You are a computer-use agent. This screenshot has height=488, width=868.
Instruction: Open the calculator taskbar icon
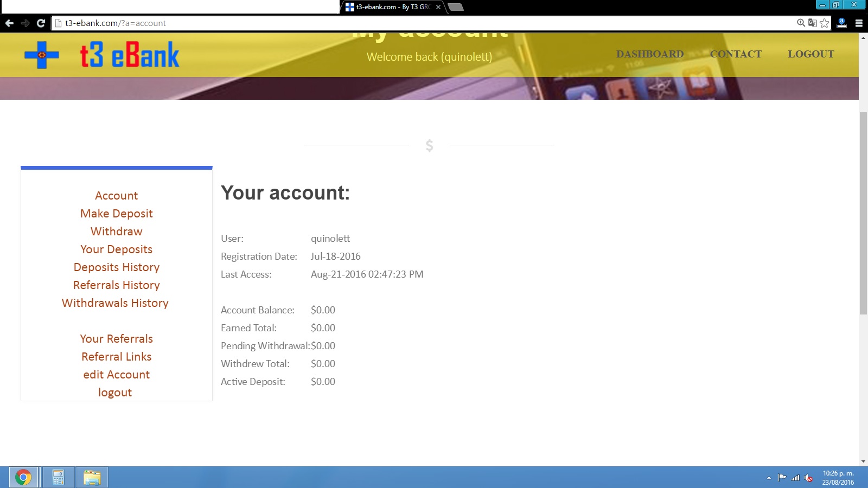pyautogui.click(x=58, y=477)
